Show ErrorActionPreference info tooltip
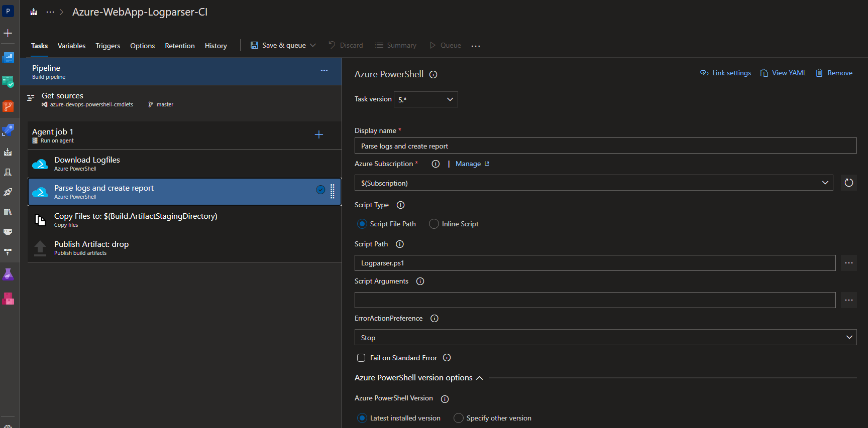 pyautogui.click(x=435, y=319)
